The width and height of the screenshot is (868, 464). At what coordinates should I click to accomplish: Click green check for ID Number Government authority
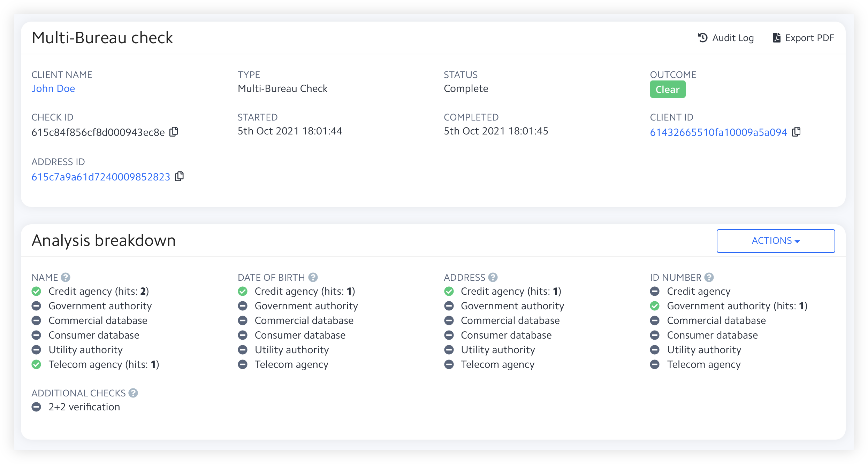point(655,306)
